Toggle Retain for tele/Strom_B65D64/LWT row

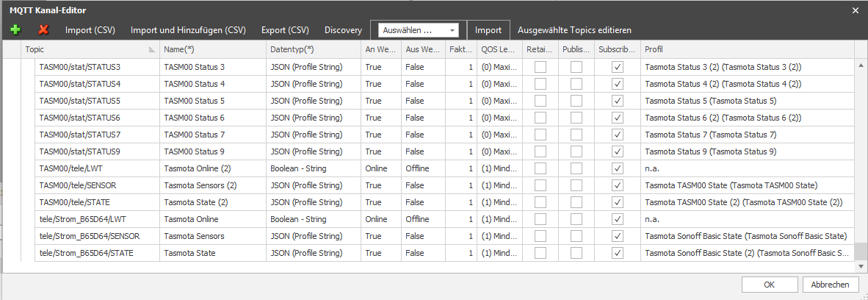tap(540, 219)
